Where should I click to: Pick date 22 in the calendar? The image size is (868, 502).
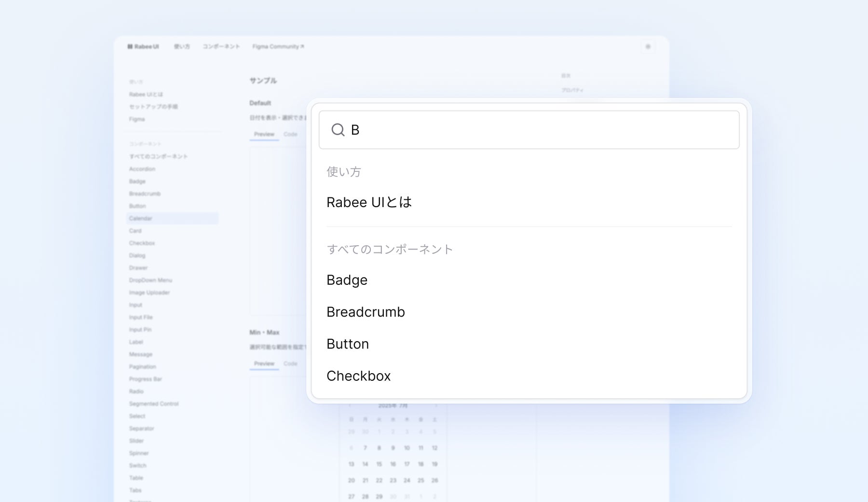pyautogui.click(x=379, y=480)
